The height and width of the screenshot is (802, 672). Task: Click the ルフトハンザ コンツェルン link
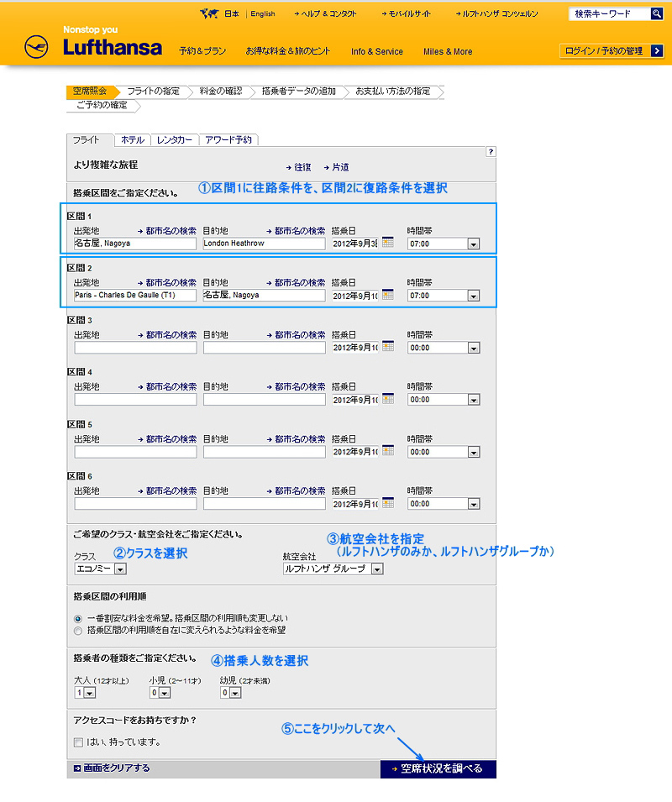coord(496,13)
